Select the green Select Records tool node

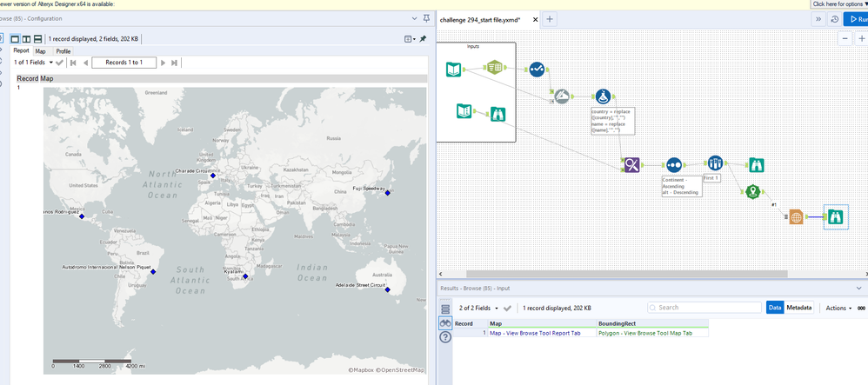point(494,68)
